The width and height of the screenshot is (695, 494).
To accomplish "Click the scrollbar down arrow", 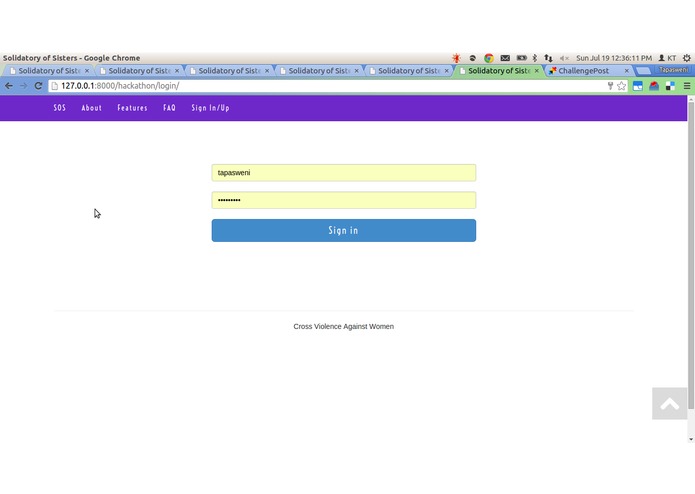I will coord(691,439).
